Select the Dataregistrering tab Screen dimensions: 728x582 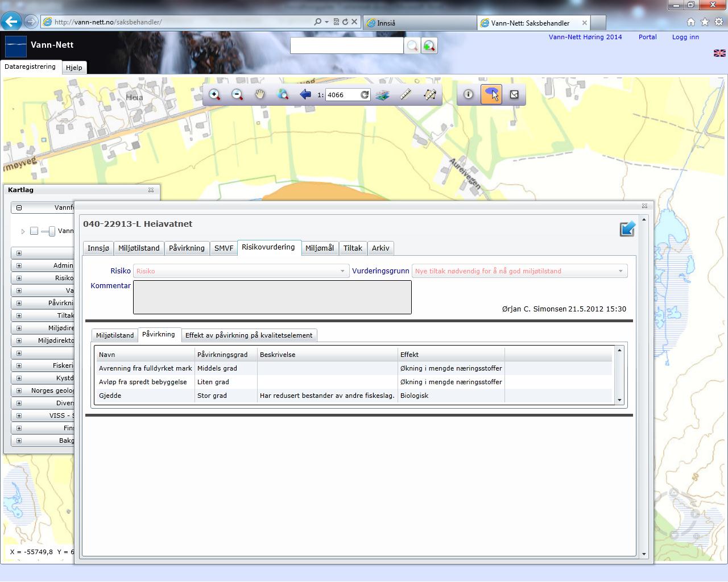click(30, 66)
